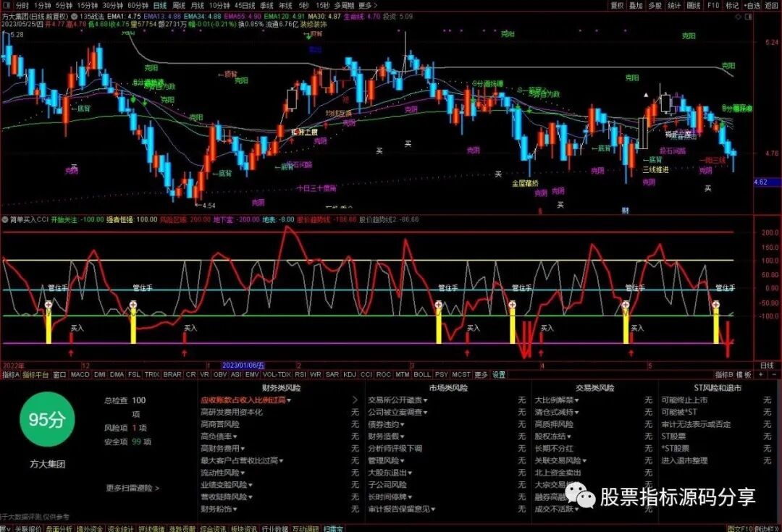Click the split-window icon beside the diamond

point(748,17)
